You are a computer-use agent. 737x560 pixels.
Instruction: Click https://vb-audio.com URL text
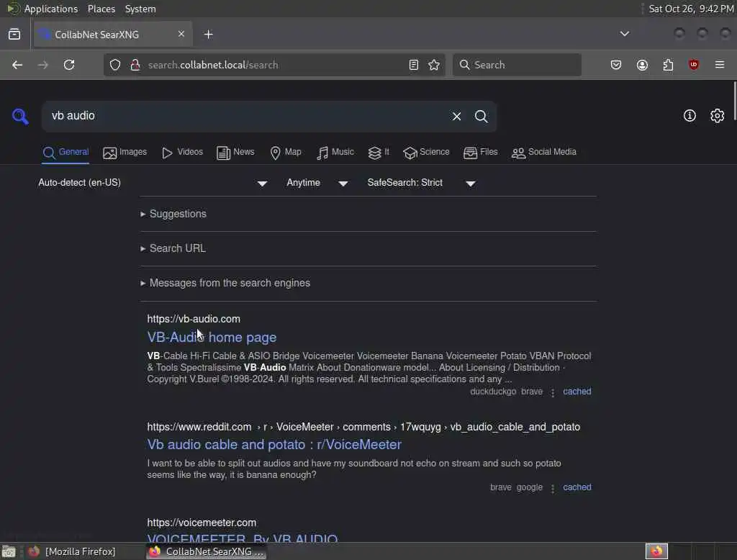(194, 319)
